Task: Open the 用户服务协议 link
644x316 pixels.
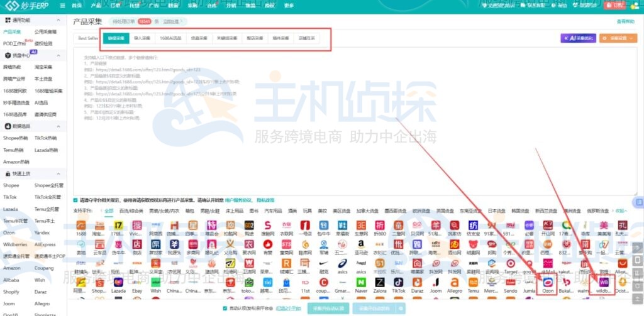Action: click(x=239, y=200)
